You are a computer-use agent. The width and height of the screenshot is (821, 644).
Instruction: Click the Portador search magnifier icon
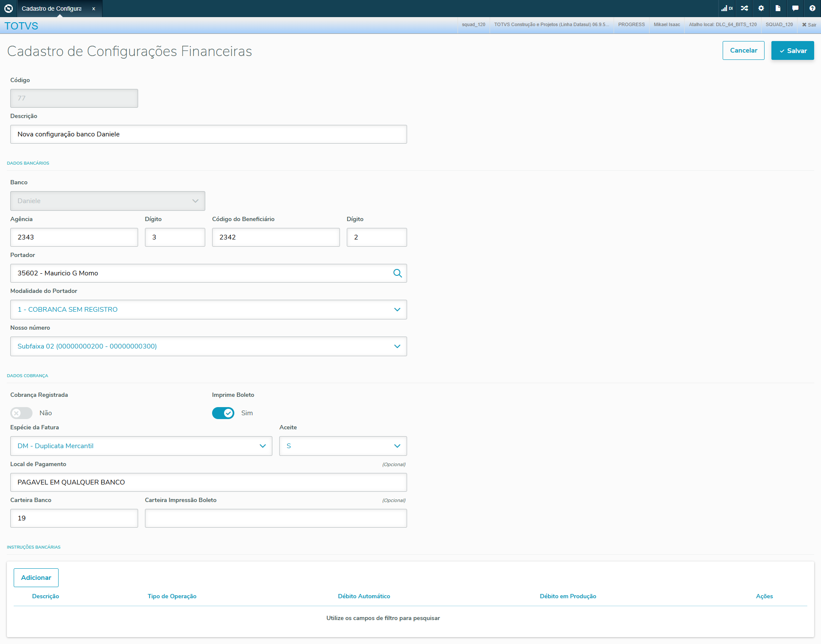click(x=397, y=273)
